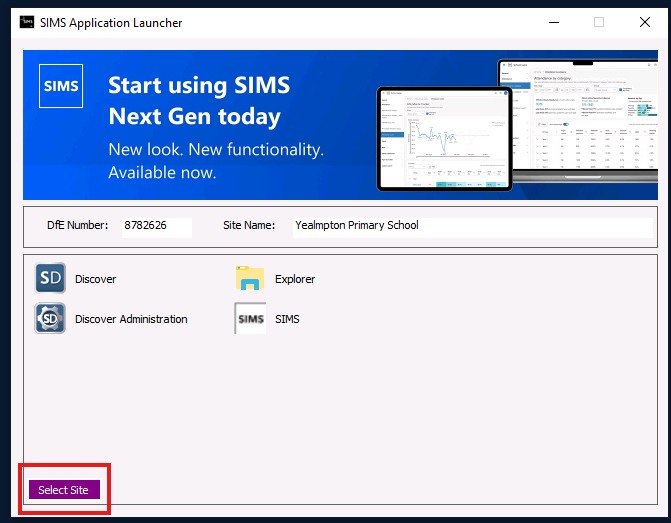The image size is (671, 523).
Task: Click the 'Site Name:' label
Action: [249, 225]
